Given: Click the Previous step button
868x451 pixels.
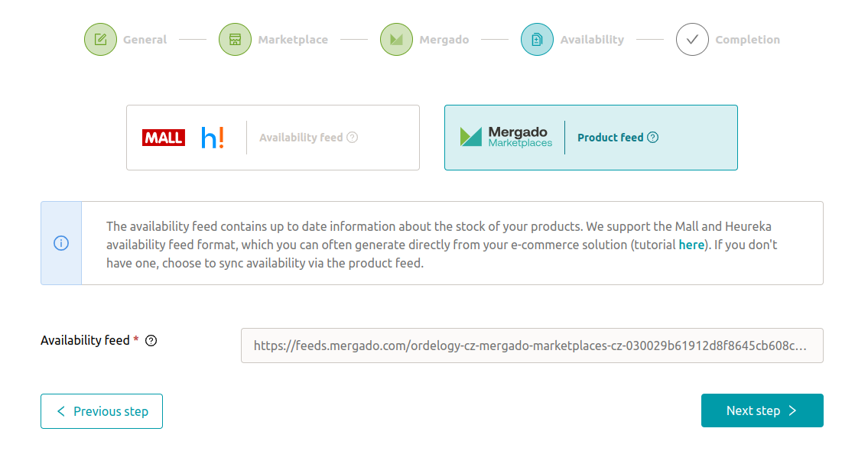Looking at the screenshot, I should (x=101, y=411).
